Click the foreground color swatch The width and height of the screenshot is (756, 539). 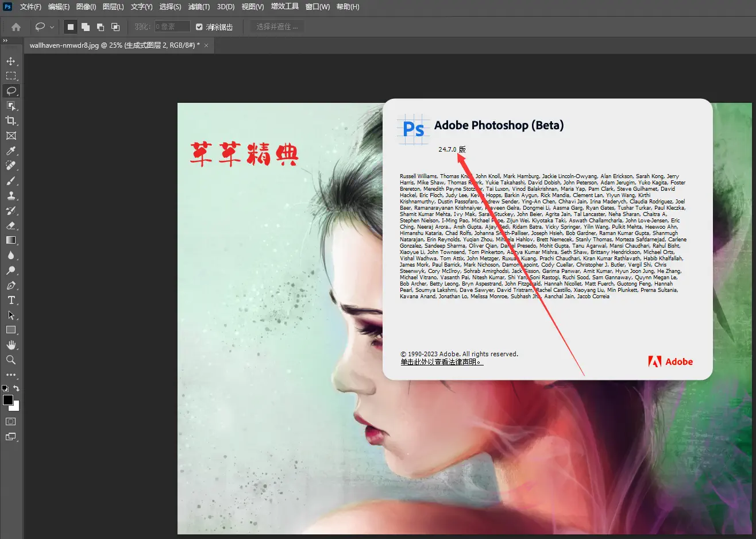[8, 400]
